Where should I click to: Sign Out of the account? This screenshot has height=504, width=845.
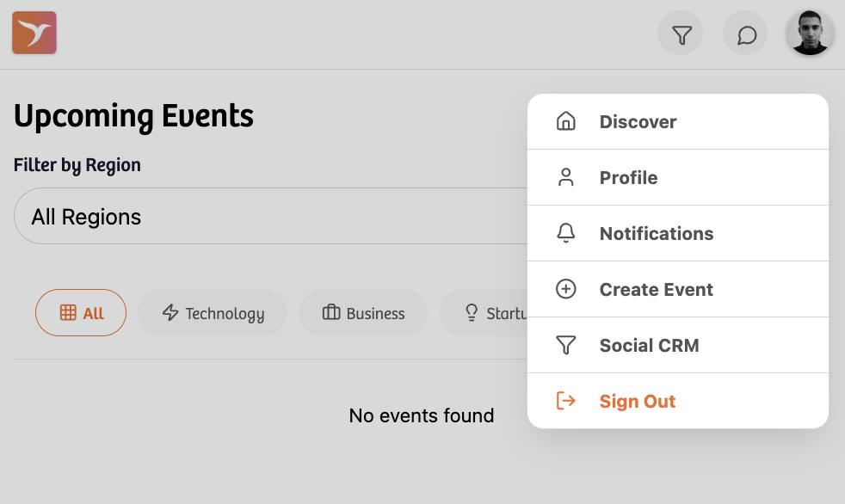point(637,401)
